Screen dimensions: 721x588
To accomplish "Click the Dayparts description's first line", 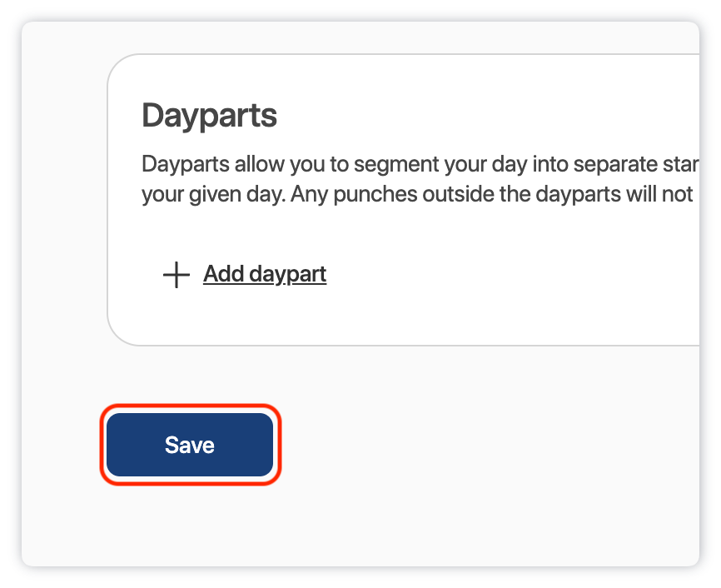I will [x=420, y=165].
